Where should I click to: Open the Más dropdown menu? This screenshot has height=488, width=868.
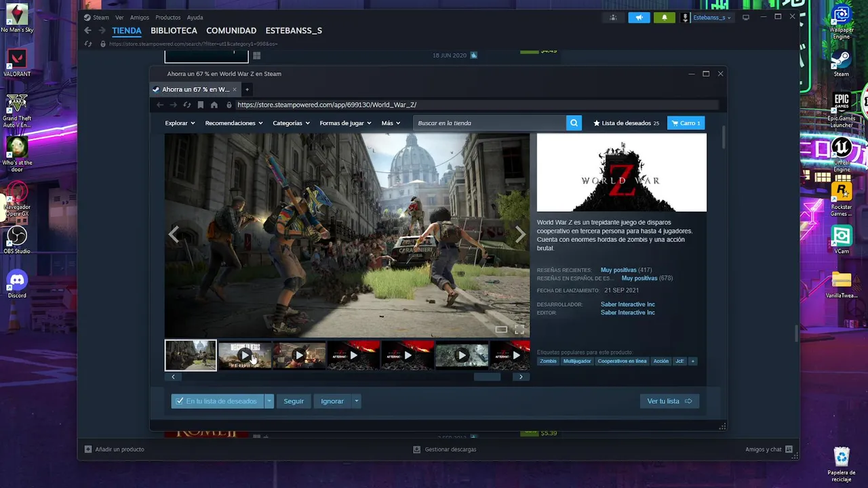tap(391, 123)
